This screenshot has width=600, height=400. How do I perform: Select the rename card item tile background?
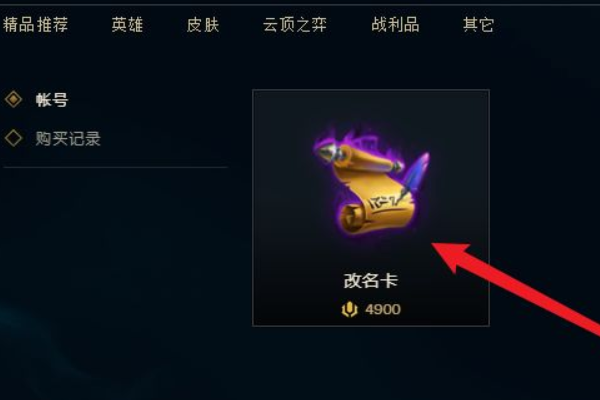click(371, 208)
